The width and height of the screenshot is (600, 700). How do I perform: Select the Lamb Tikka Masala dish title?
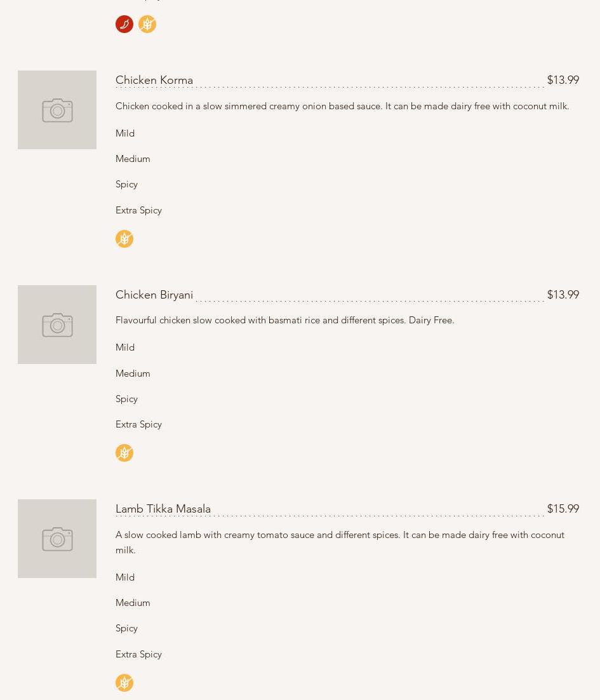coord(163,509)
